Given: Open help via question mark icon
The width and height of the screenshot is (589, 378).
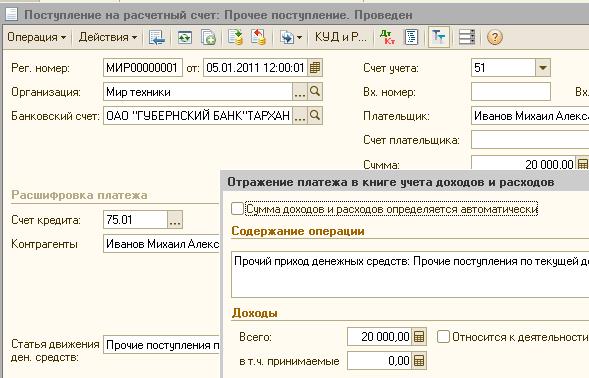Looking at the screenshot, I should tap(495, 38).
